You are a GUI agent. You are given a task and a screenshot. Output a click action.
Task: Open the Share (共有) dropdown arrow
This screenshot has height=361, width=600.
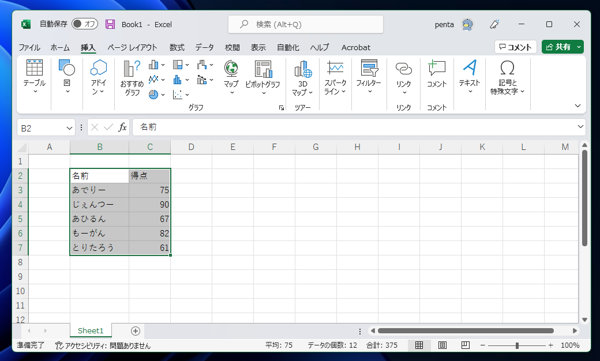tap(579, 47)
